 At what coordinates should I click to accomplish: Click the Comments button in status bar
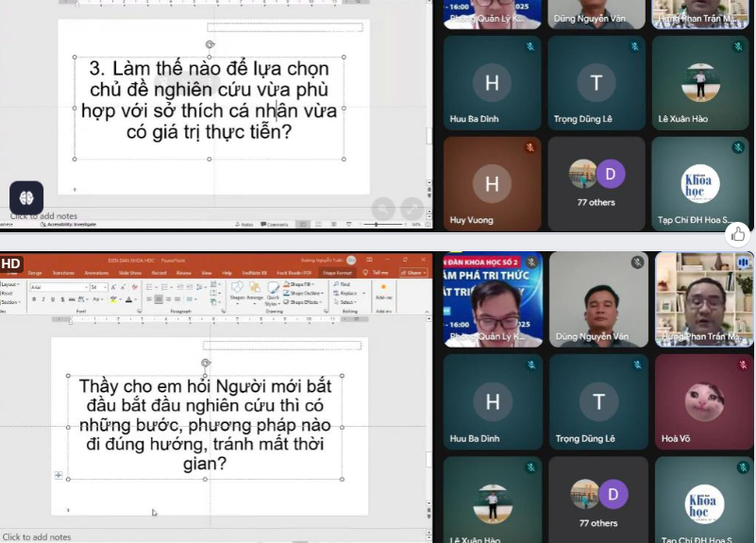[277, 225]
